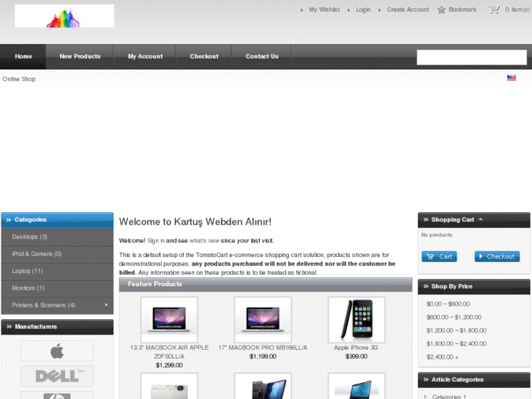Image resolution: width=532 pixels, height=399 pixels.
Task: Select Laptop (11) category
Action: coord(57,271)
